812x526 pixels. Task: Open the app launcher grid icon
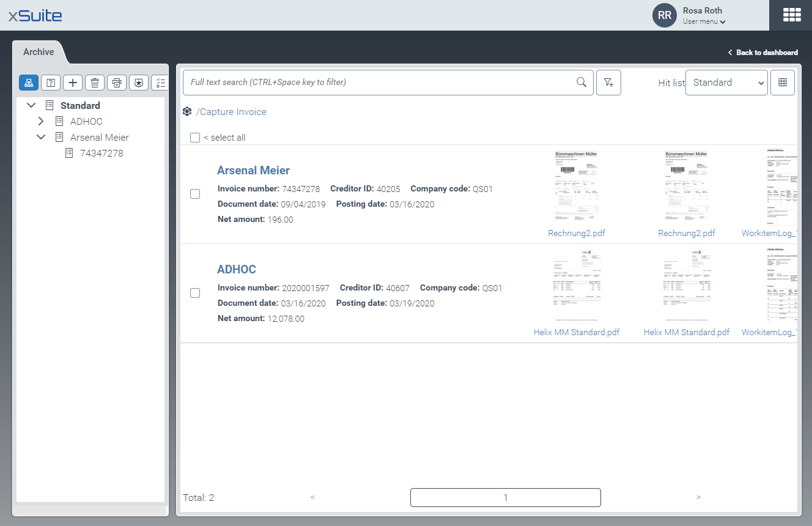(791, 15)
